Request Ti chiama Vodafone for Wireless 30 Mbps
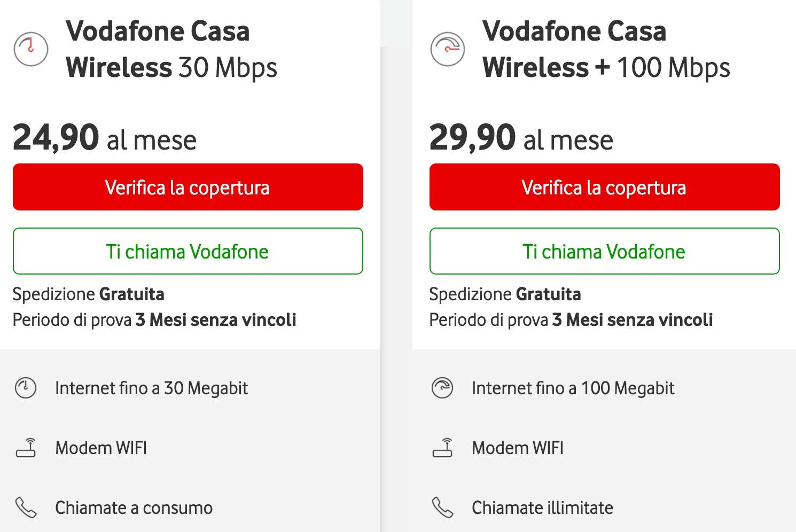 click(188, 251)
